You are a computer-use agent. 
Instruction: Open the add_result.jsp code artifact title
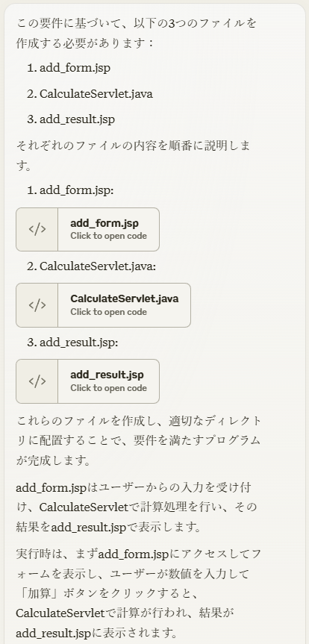point(107,375)
